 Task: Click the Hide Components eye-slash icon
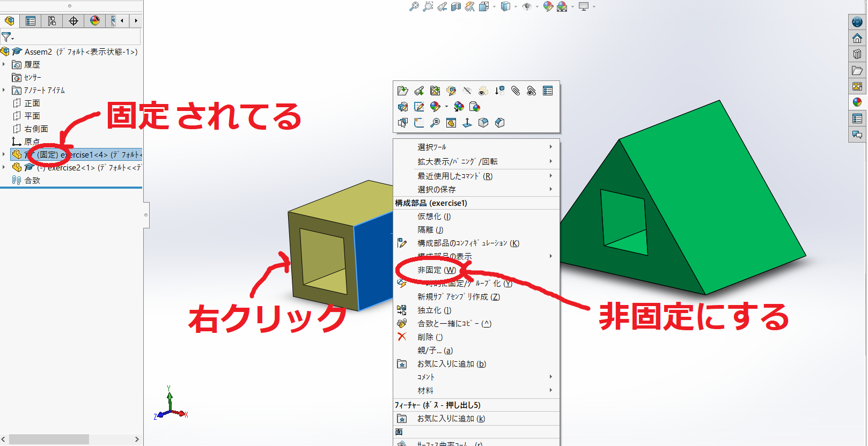pyautogui.click(x=467, y=91)
